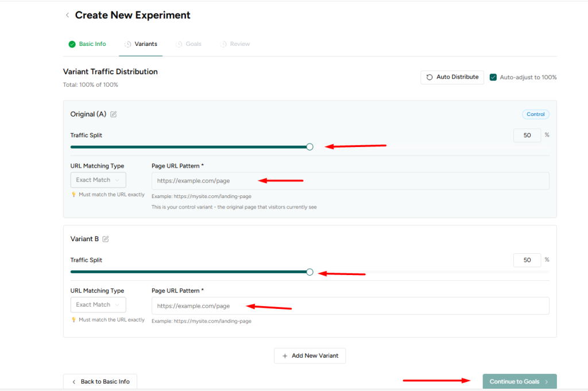Click Original (A) traffic percentage field
The width and height of the screenshot is (588, 391).
(527, 135)
